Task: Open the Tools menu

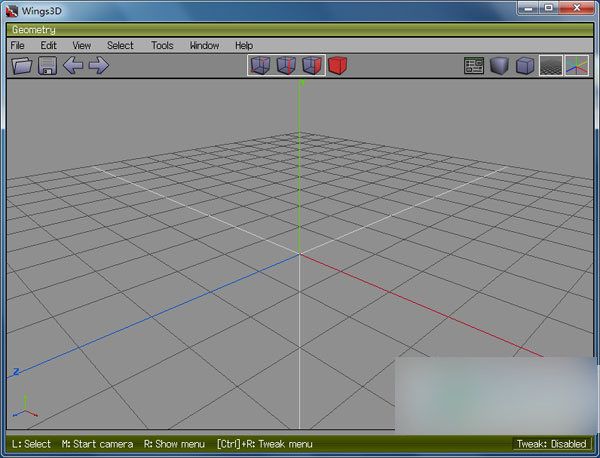Action: point(162,45)
